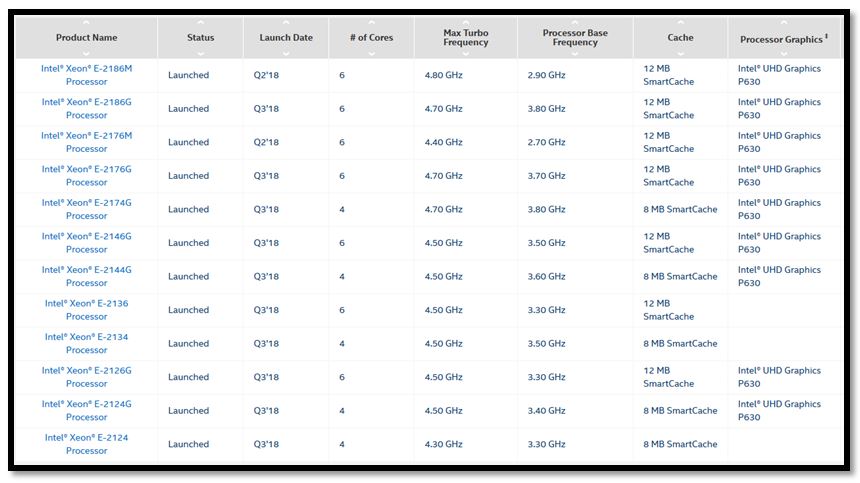Click sort ascending arrow above Cache

(x=680, y=22)
